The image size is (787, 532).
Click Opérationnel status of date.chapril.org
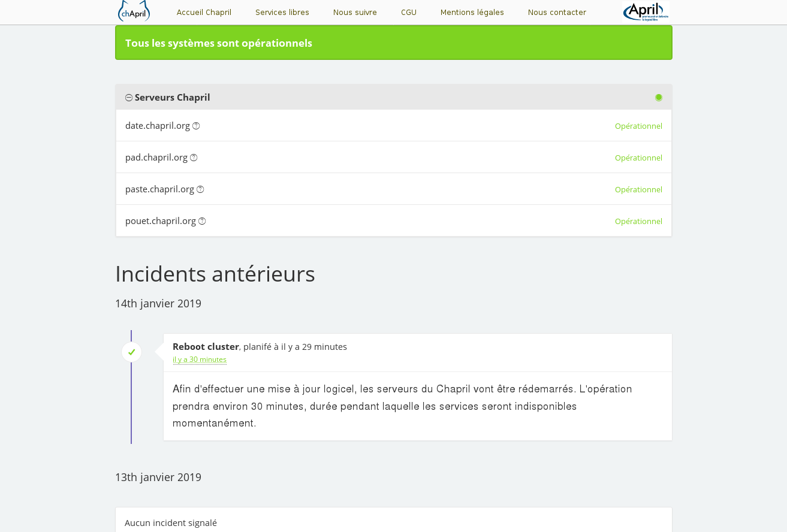pyautogui.click(x=638, y=126)
